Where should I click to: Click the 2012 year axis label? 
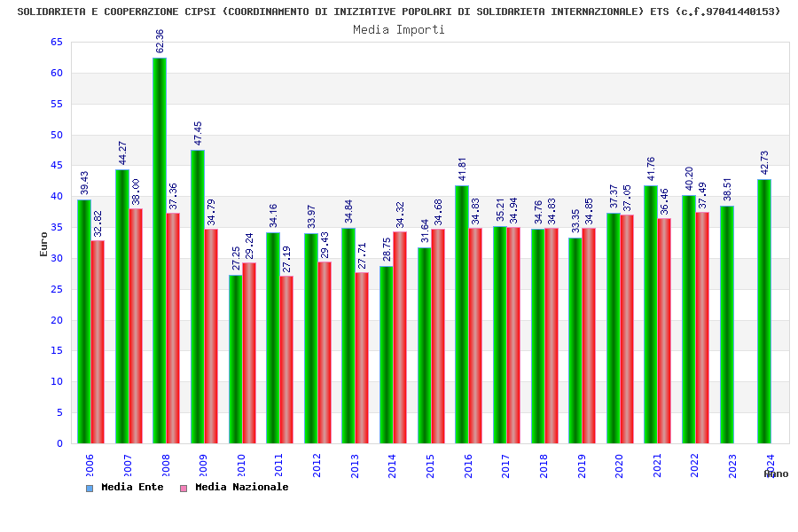coord(316,465)
